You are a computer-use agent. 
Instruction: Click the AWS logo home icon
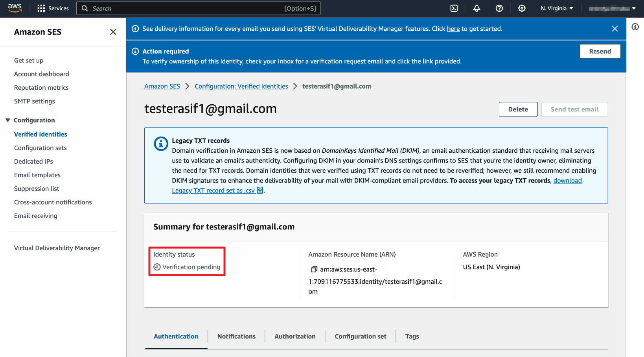tap(15, 8)
